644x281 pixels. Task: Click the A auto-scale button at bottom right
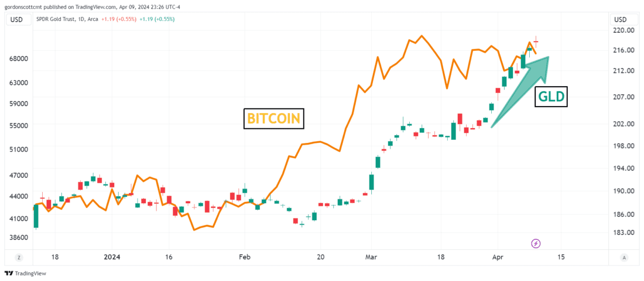[624, 258]
